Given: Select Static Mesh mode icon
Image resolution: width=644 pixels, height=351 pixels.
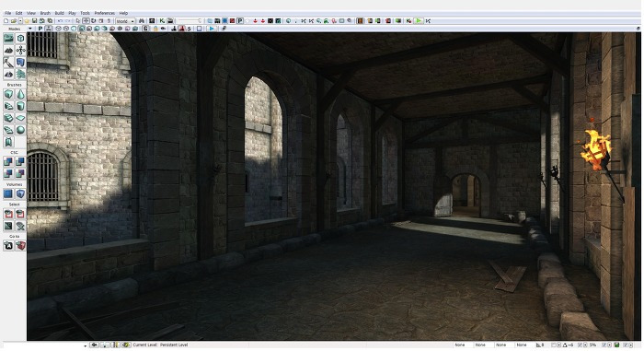Looking at the screenshot, I should pos(20,62).
